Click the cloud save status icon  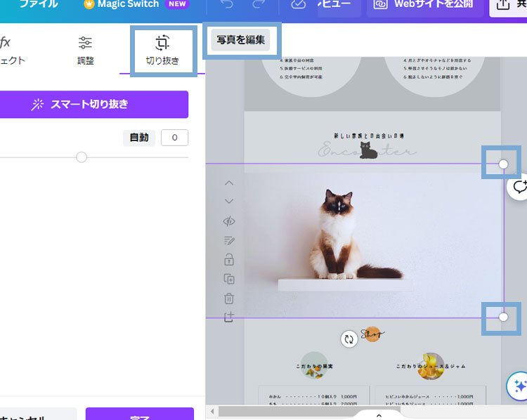coord(298,4)
